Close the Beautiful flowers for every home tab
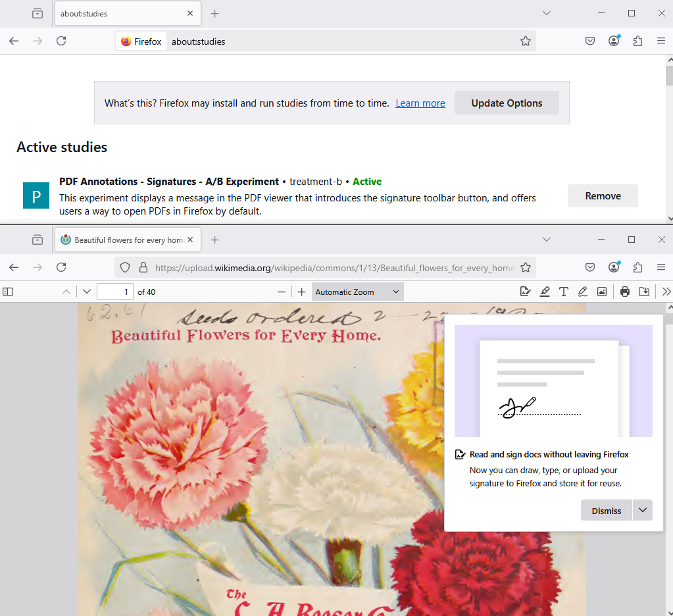 click(x=190, y=240)
